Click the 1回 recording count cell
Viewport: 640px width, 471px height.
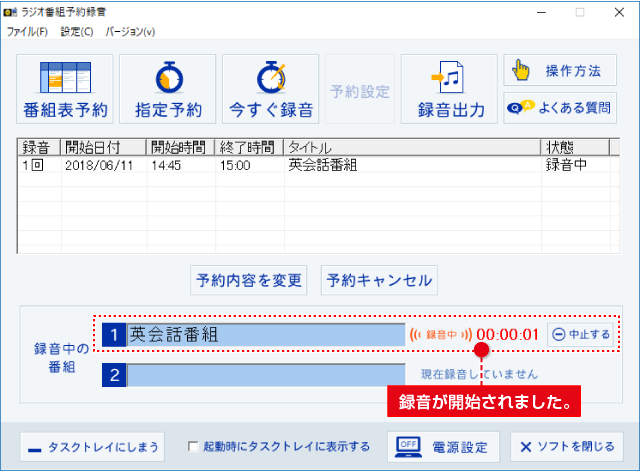pos(33,165)
